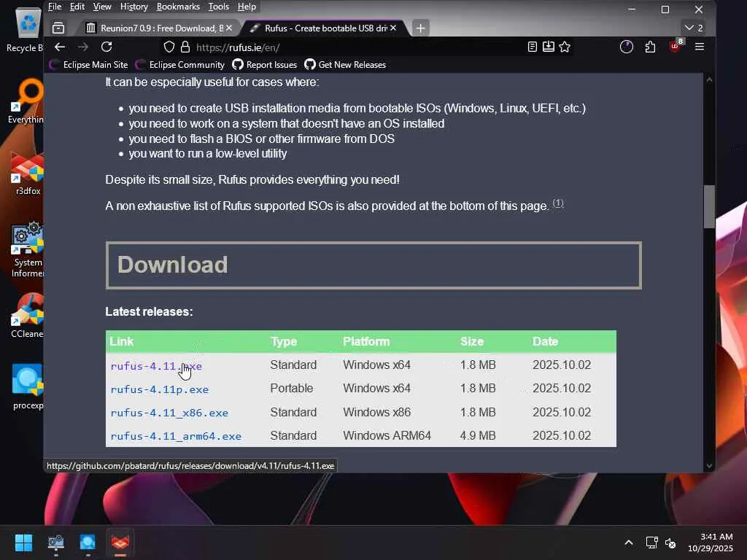The width and height of the screenshot is (747, 560).
Task: Click the forward navigation arrow
Action: click(x=83, y=47)
